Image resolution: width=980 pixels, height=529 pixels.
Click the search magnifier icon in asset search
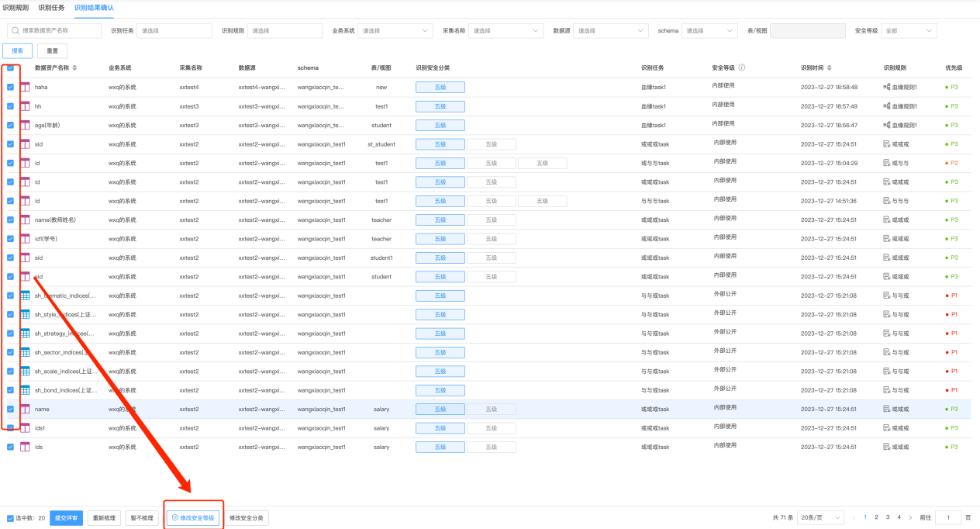click(16, 30)
